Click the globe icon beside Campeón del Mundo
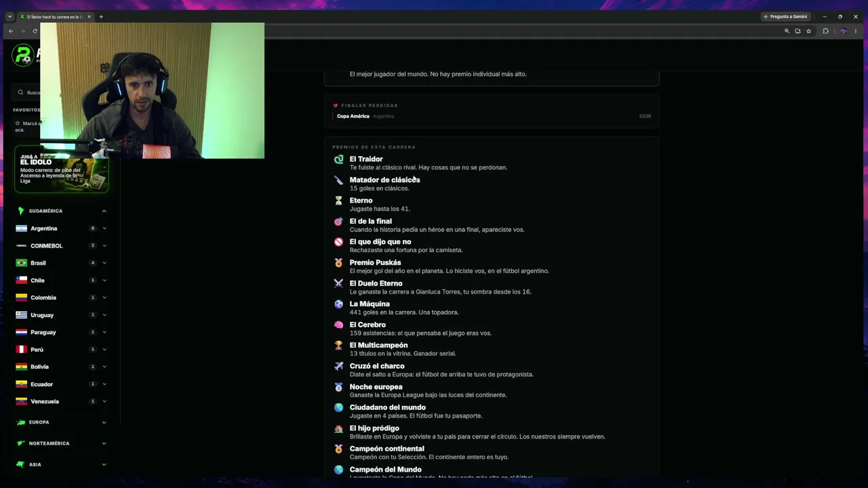This screenshot has height=488, width=868. point(338,470)
